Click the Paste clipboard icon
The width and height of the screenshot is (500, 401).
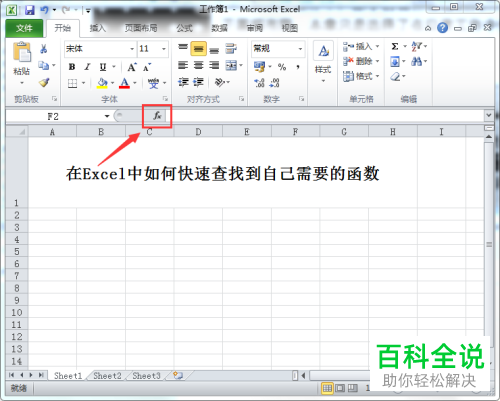tap(22, 52)
